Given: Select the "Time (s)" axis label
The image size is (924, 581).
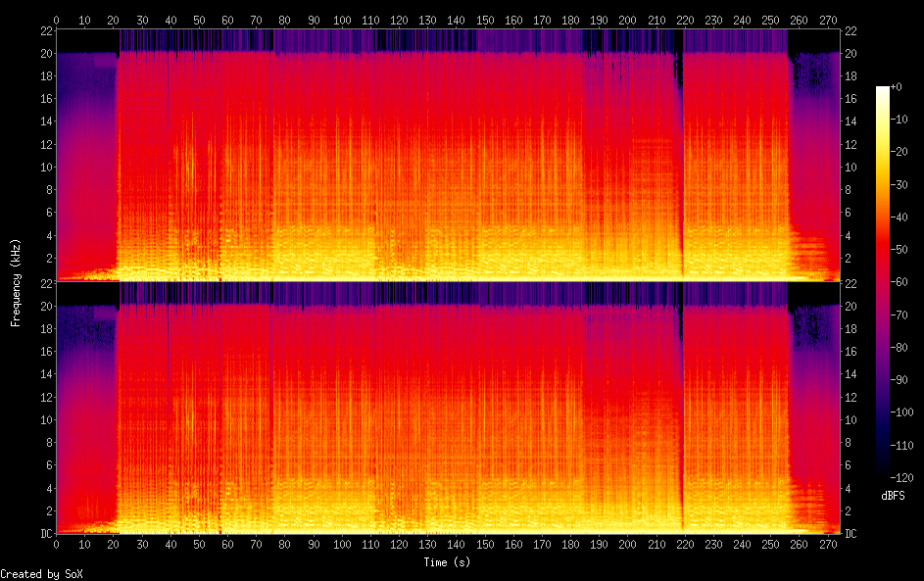Looking at the screenshot, I should point(447,562).
